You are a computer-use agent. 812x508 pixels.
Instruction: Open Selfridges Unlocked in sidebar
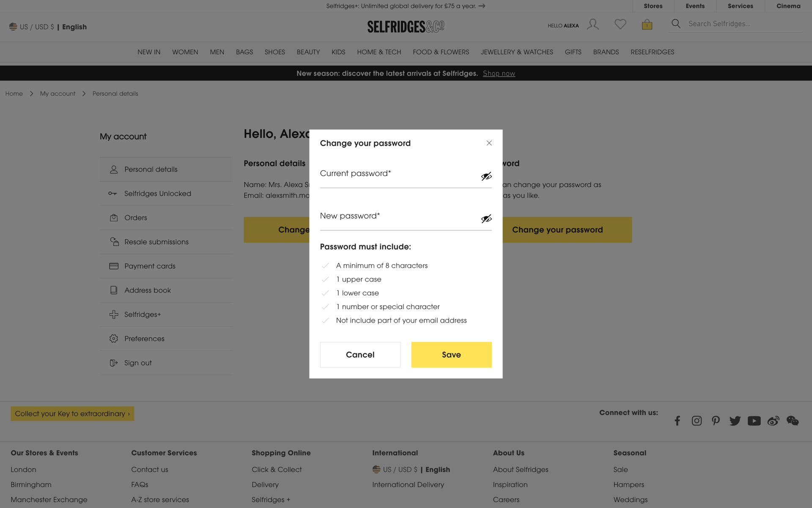pyautogui.click(x=166, y=193)
